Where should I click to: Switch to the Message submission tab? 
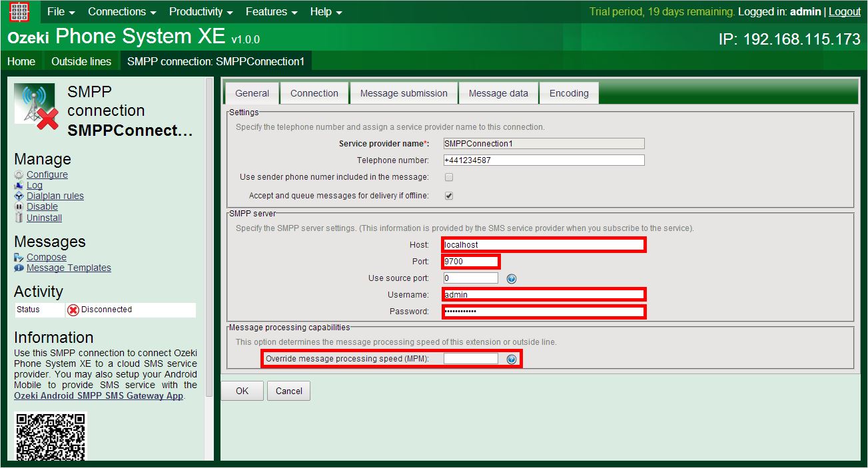(403, 93)
